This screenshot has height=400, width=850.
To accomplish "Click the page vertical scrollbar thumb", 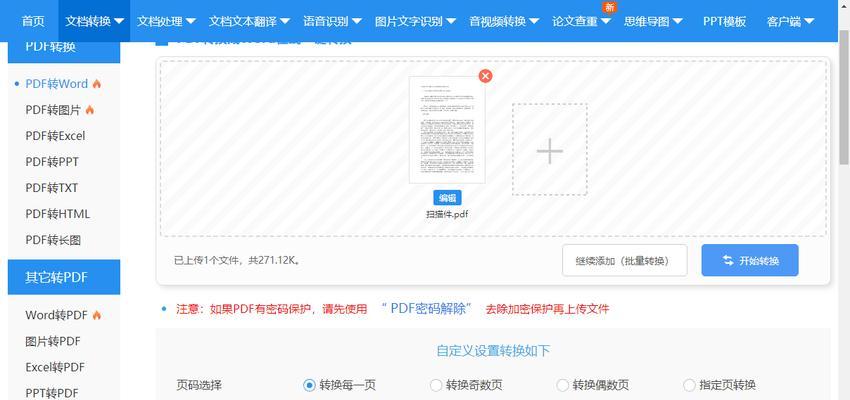I will [x=844, y=96].
